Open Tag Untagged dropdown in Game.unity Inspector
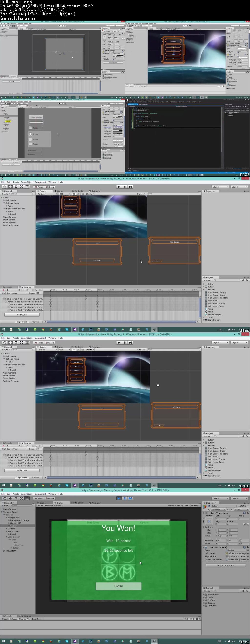 [x=218, y=509]
